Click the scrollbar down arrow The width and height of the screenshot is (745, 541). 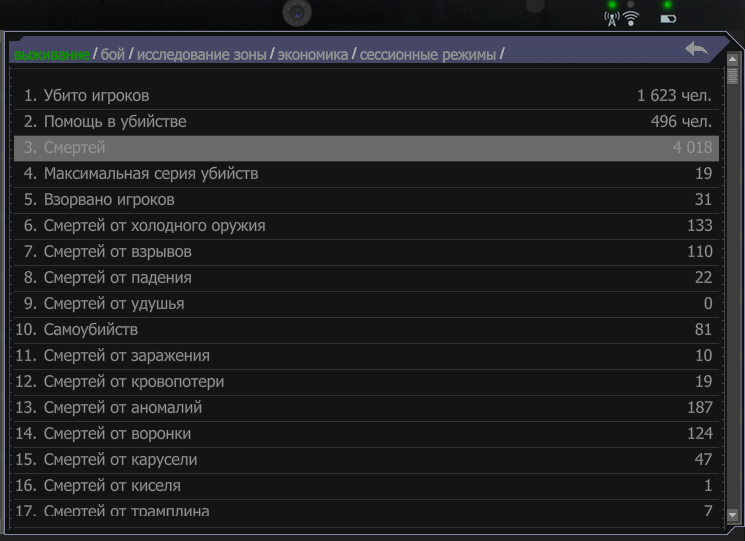coord(733,515)
